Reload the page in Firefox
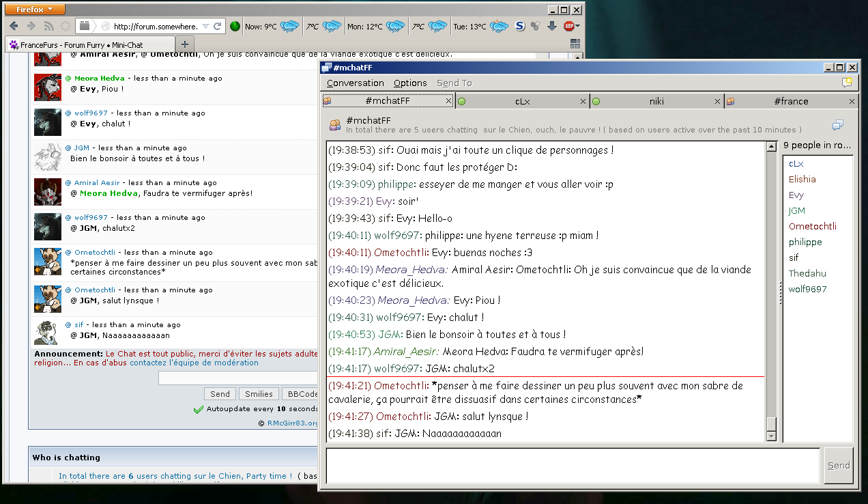The height and width of the screenshot is (504, 868). click(x=218, y=27)
